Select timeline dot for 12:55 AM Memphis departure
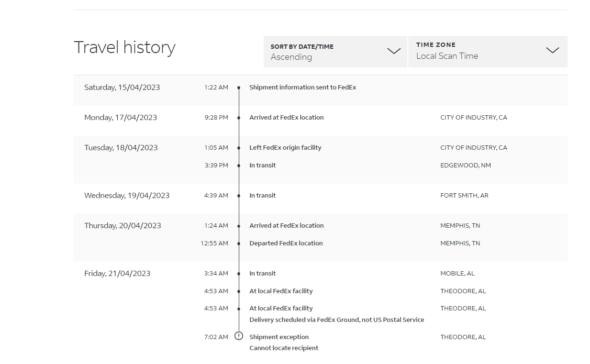590x364 pixels. click(x=239, y=243)
